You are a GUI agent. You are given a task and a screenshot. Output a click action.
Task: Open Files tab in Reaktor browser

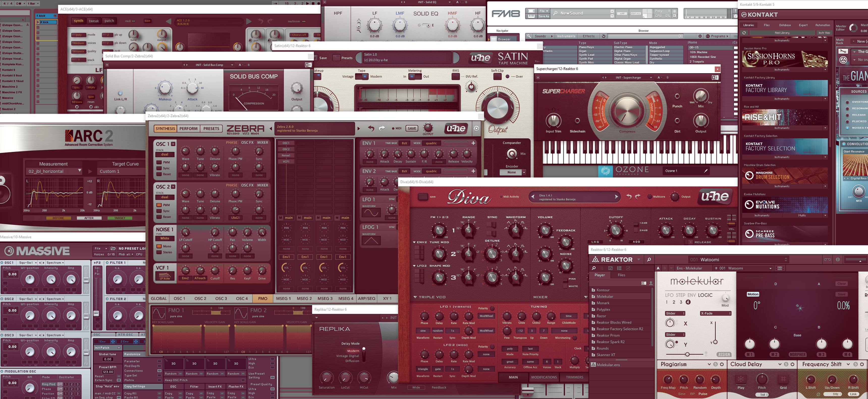pyautogui.click(x=621, y=275)
